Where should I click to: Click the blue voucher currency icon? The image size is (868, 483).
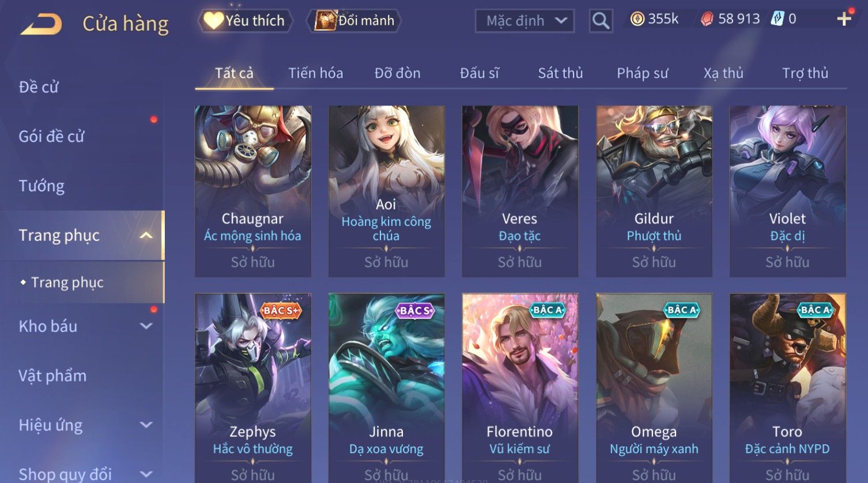click(x=778, y=19)
